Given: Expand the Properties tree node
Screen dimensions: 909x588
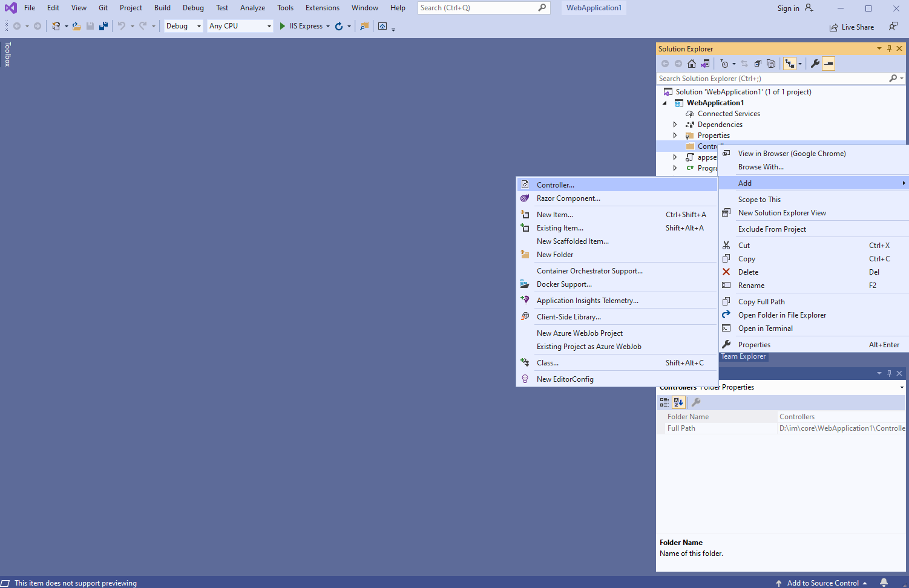Looking at the screenshot, I should [x=675, y=136].
